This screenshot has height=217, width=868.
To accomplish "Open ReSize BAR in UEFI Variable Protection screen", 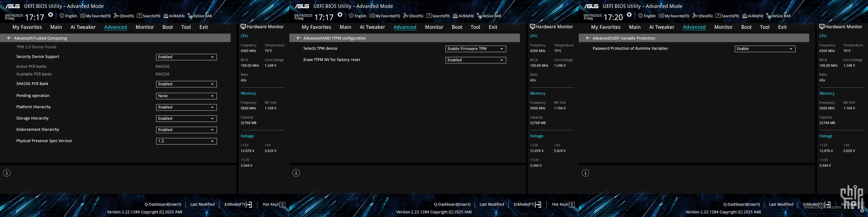I will point(778,16).
